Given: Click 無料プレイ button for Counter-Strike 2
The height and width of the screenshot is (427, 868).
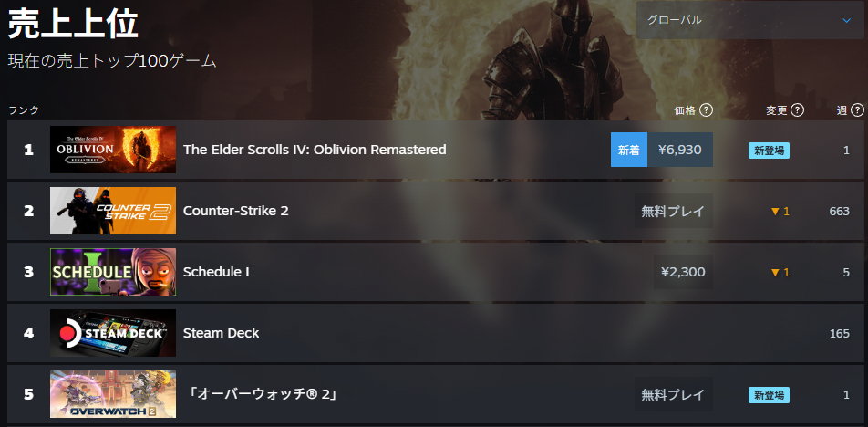Looking at the screenshot, I should pyautogui.click(x=673, y=211).
